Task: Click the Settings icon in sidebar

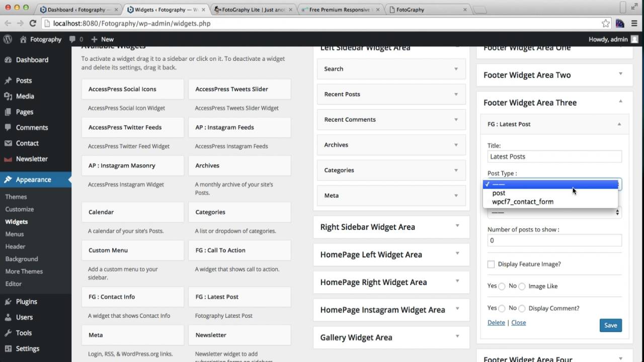Action: coord(8,348)
